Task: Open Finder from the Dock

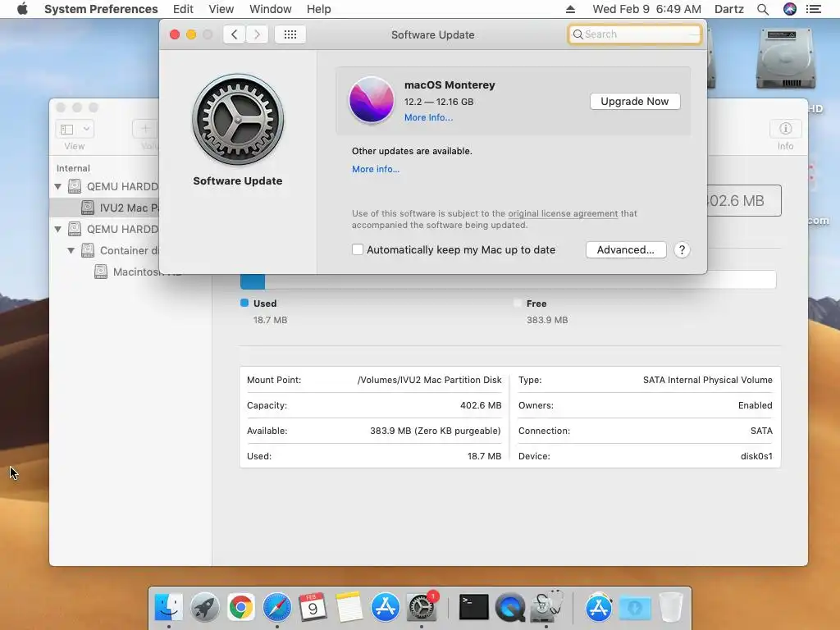Action: (168, 607)
